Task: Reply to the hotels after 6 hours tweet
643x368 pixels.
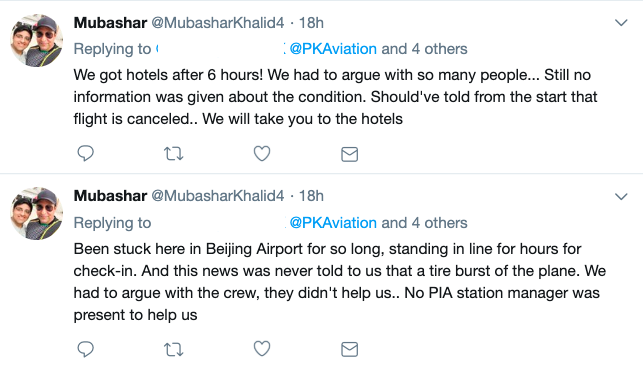Action: click(86, 153)
